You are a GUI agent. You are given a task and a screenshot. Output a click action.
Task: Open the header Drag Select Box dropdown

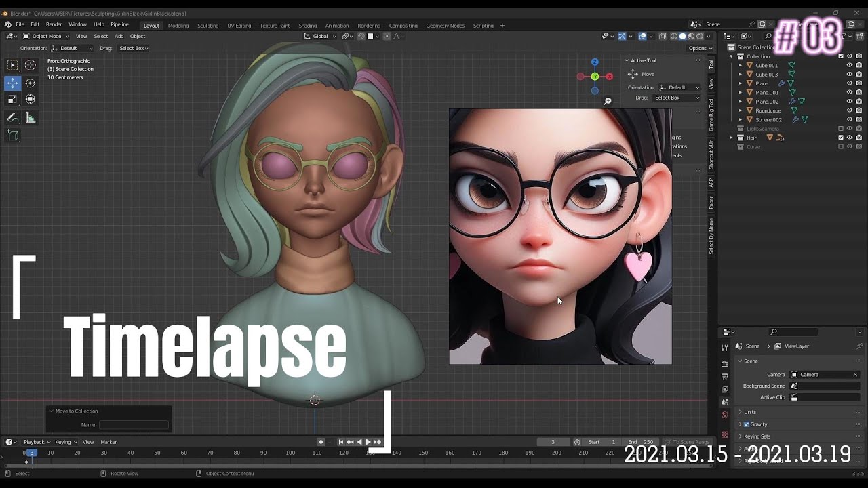[134, 48]
